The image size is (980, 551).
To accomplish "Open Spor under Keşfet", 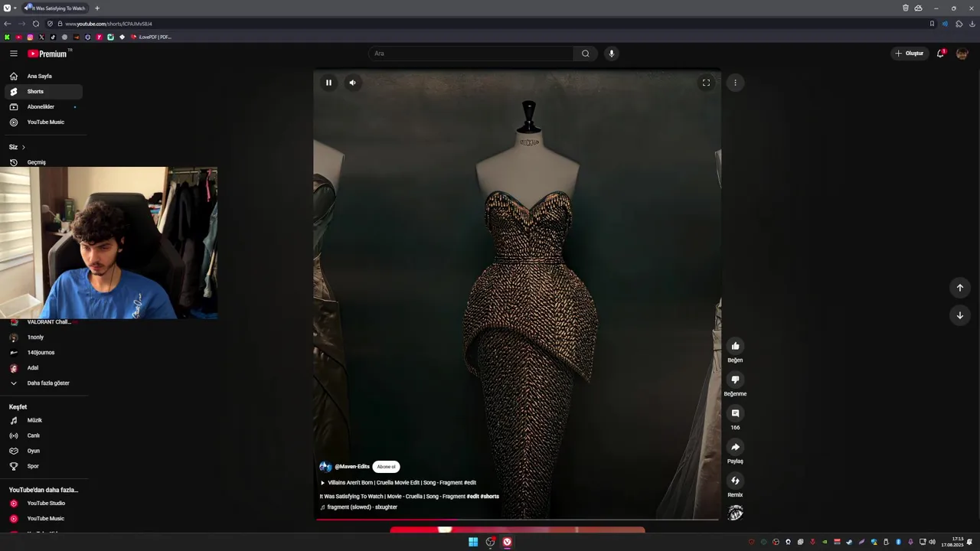I will click(44, 466).
